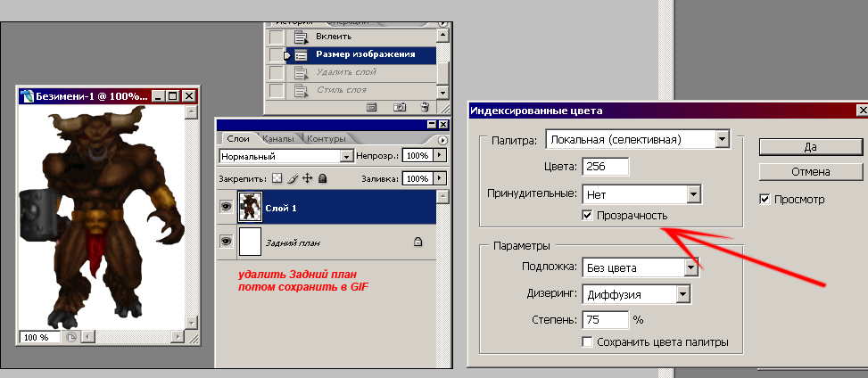Click Слой 1 layer thumbnail
The width and height of the screenshot is (868, 378).
point(249,207)
